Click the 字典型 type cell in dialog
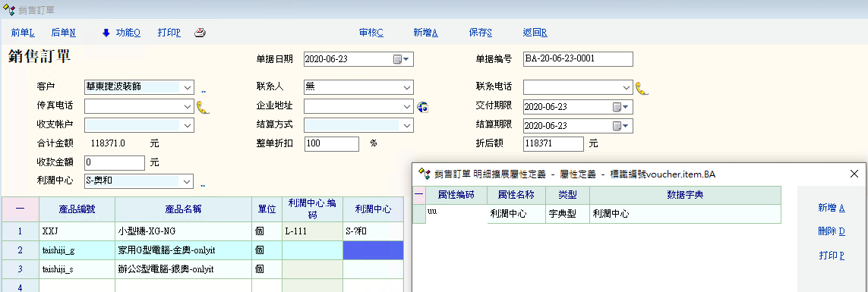 tap(567, 214)
